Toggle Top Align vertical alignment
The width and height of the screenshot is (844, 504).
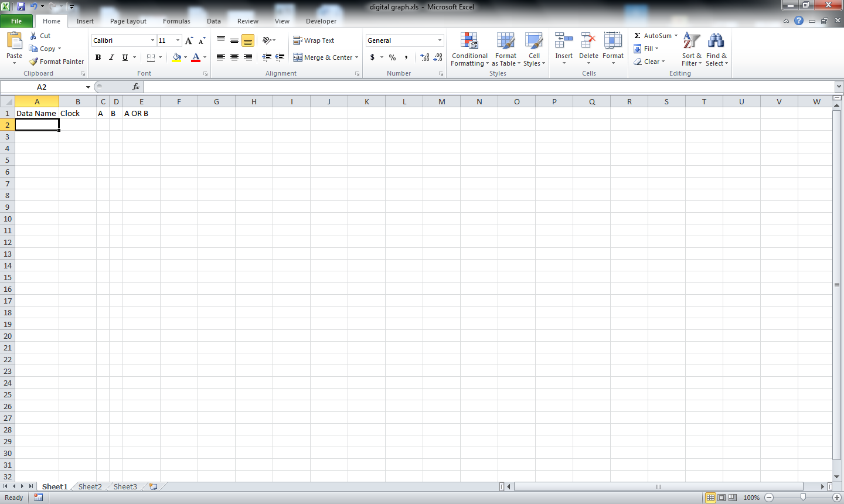(221, 40)
